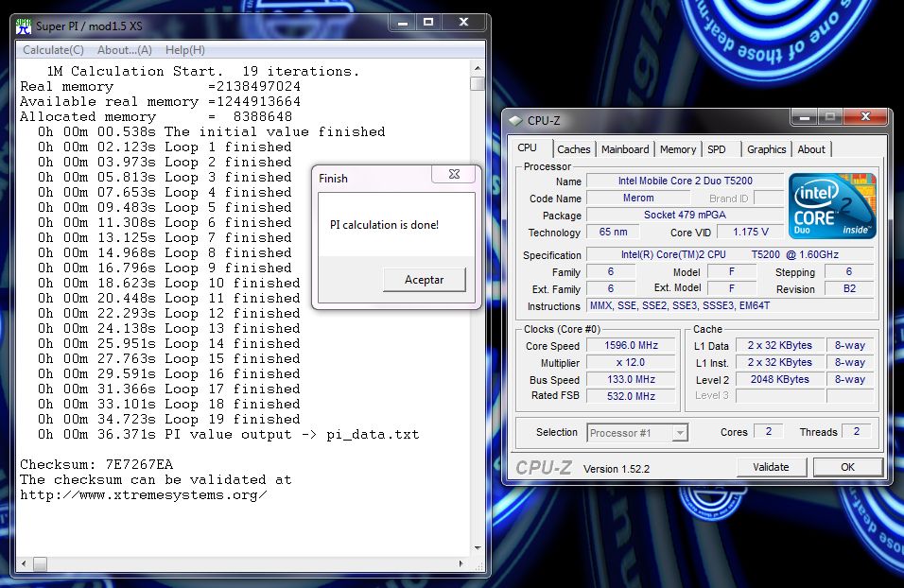
Task: Click the Loop 19 finished line
Action: [169, 419]
